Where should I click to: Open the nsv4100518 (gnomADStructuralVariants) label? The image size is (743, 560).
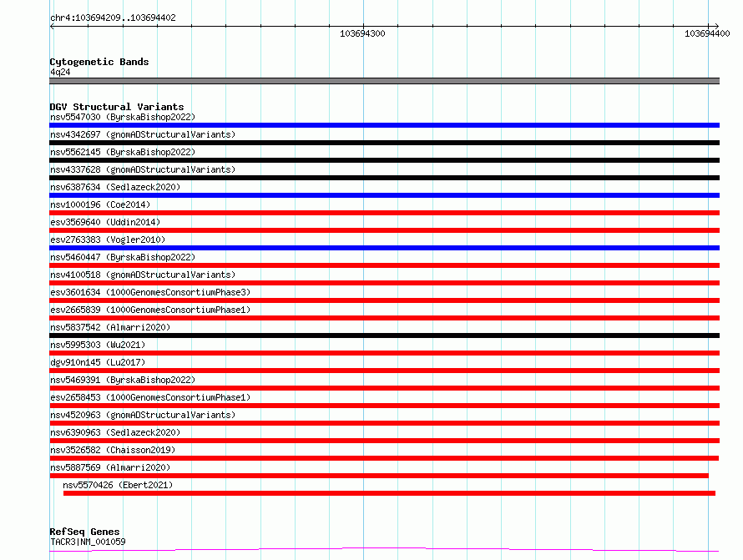(x=143, y=275)
